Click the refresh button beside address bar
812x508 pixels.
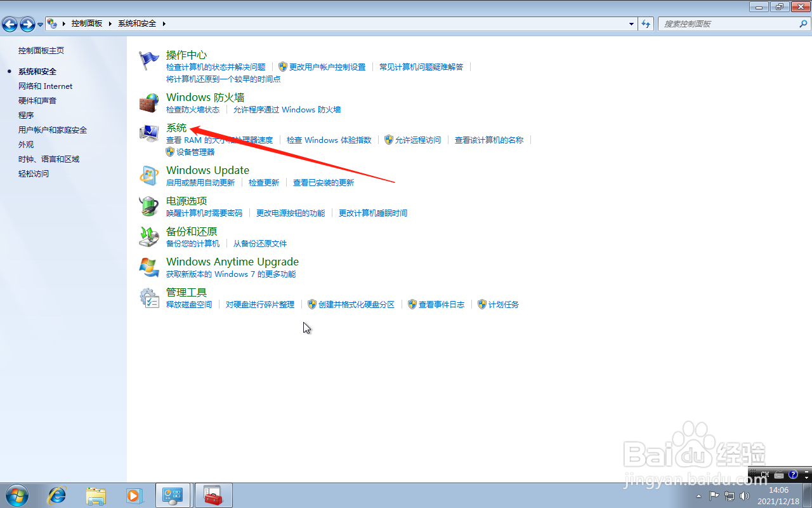pos(646,23)
